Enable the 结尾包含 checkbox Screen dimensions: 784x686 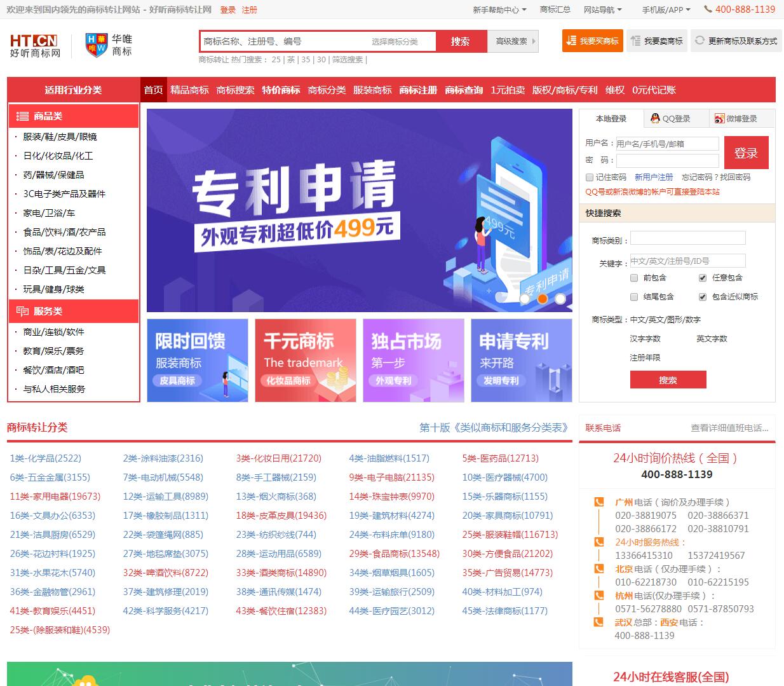pos(634,297)
